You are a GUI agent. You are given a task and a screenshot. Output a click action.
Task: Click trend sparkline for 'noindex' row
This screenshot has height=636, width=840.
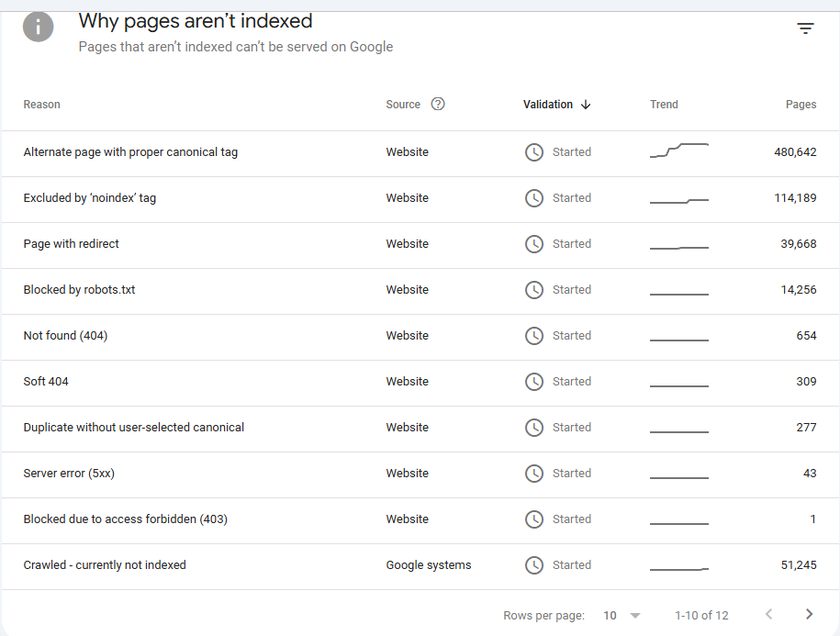[679, 199]
